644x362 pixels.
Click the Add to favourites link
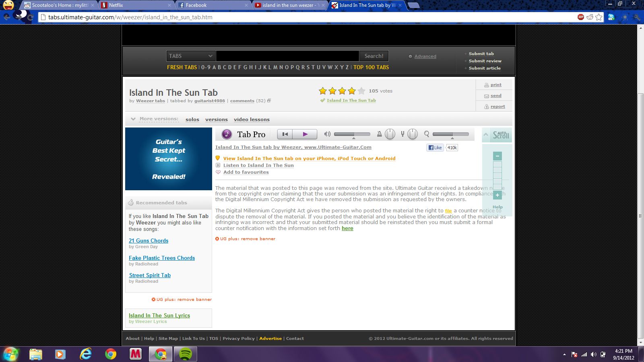point(246,172)
